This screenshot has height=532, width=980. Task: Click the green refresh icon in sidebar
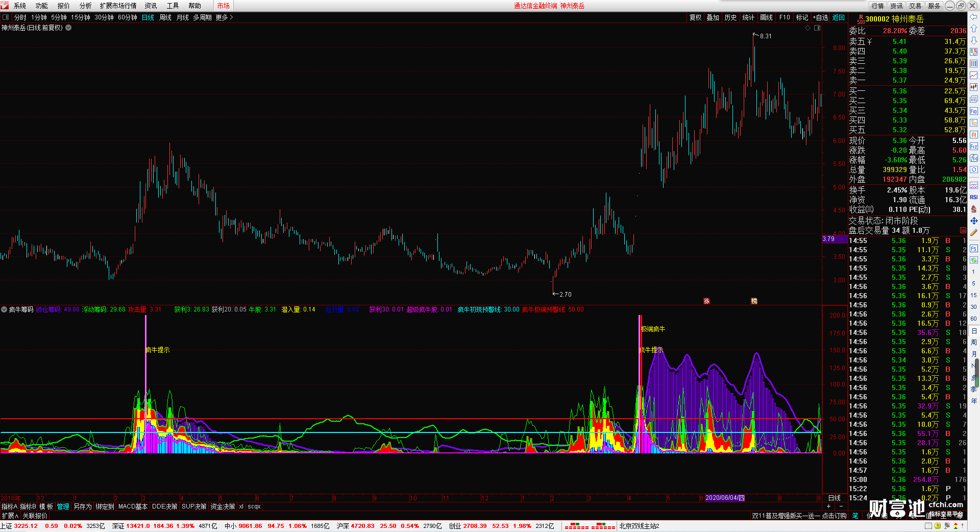coord(974,260)
